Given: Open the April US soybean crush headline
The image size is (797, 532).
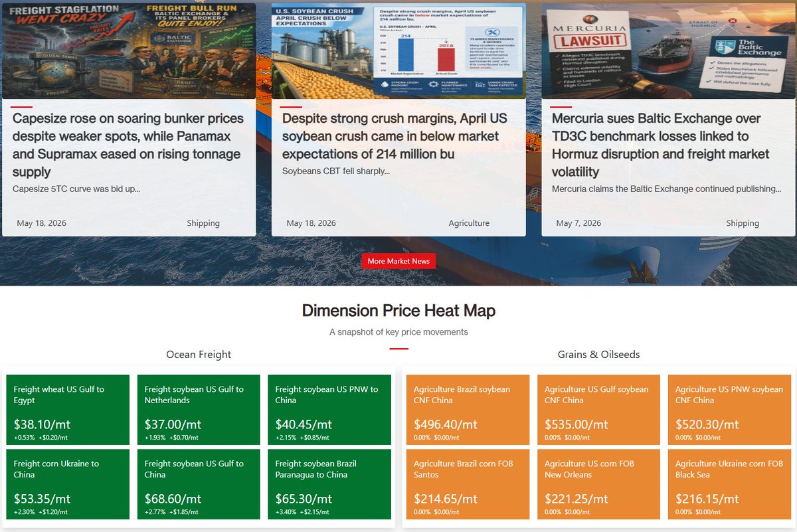Looking at the screenshot, I should (x=395, y=136).
